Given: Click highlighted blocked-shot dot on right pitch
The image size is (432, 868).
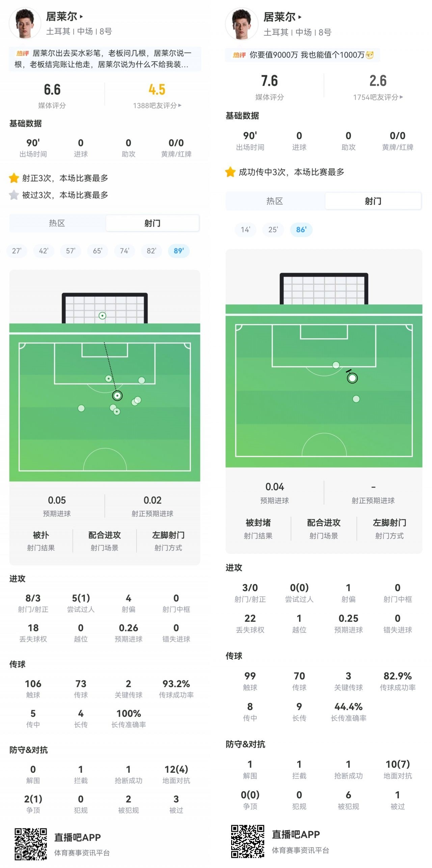Looking at the screenshot, I should pyautogui.click(x=352, y=378).
